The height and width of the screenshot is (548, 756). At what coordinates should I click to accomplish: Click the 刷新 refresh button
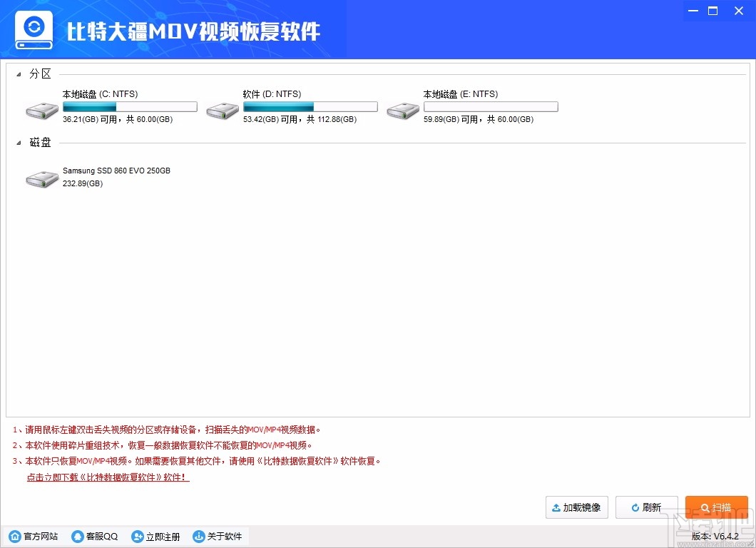[x=647, y=507]
